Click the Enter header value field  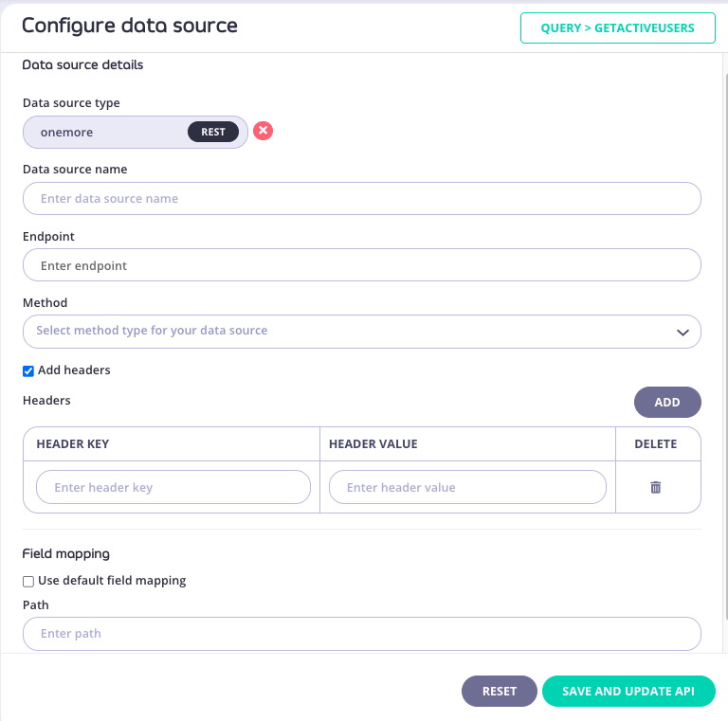(467, 487)
